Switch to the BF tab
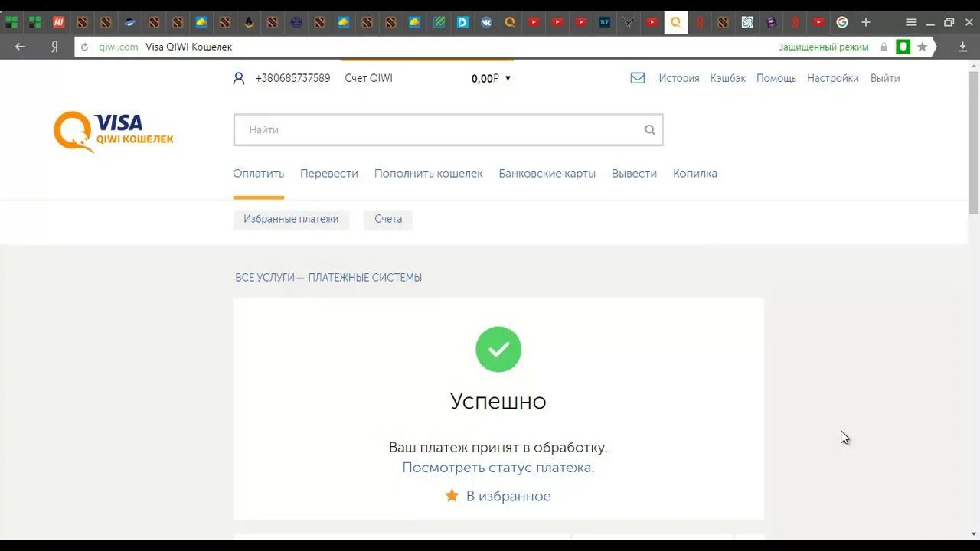980x551 pixels. (605, 22)
